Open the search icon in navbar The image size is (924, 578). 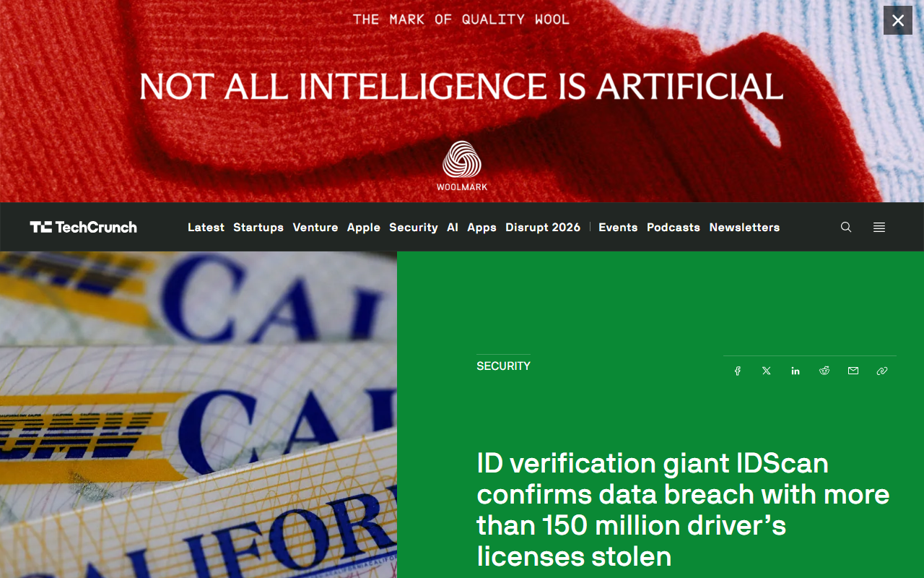coord(846,227)
